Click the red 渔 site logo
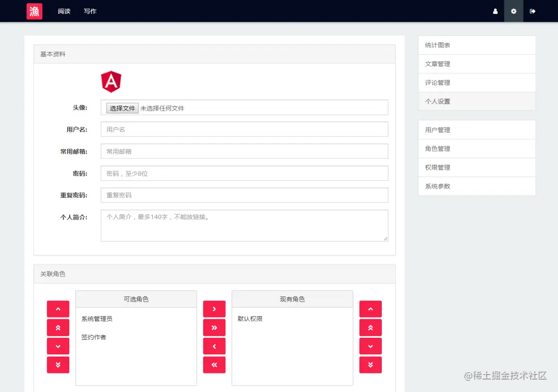 tap(35, 11)
